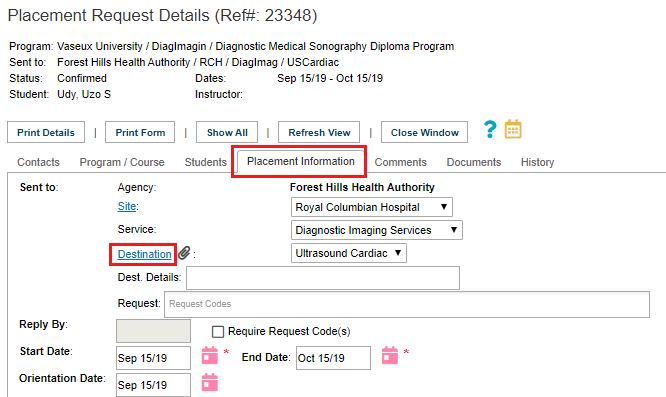Open the Orientation Date calendar picker
Viewport: 666px width, 397px height.
(209, 383)
